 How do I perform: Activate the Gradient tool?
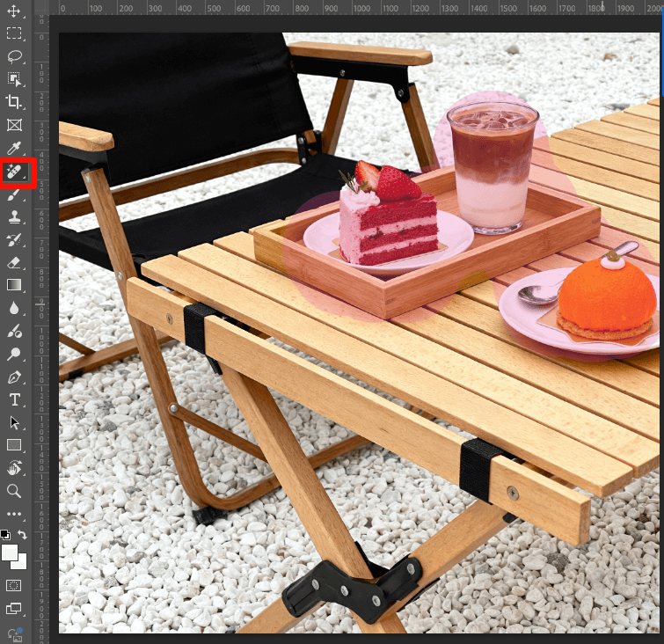(14, 285)
